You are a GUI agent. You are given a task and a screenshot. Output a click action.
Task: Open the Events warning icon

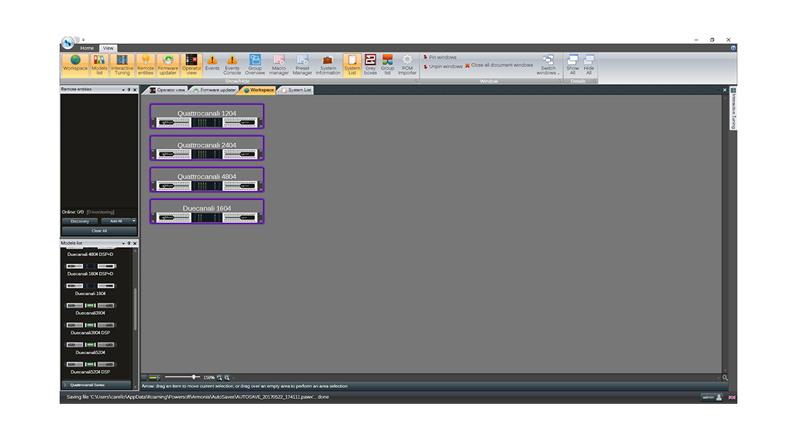[212, 64]
